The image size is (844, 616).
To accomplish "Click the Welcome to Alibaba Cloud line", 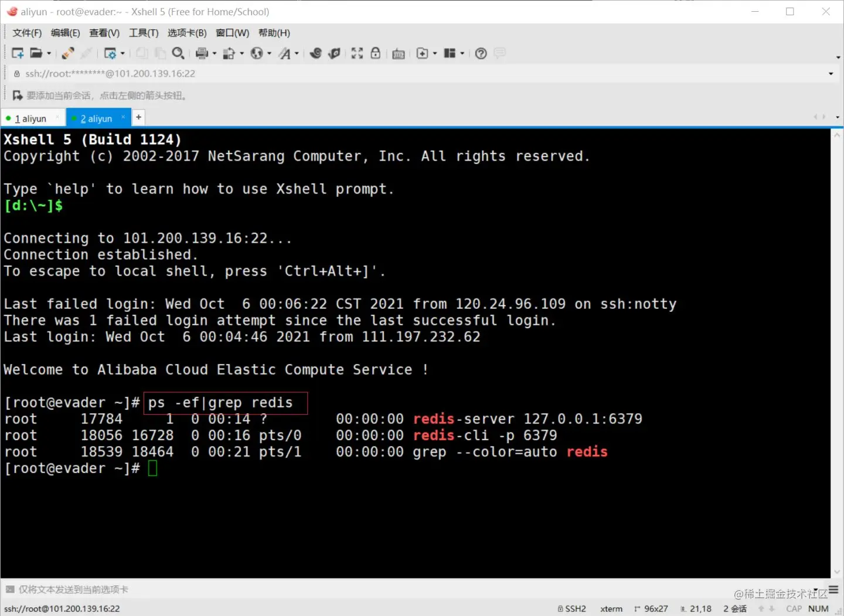I will (x=216, y=370).
